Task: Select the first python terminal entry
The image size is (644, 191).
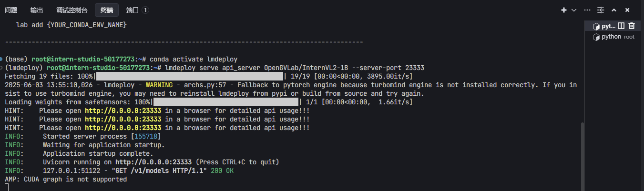Action: (604, 26)
